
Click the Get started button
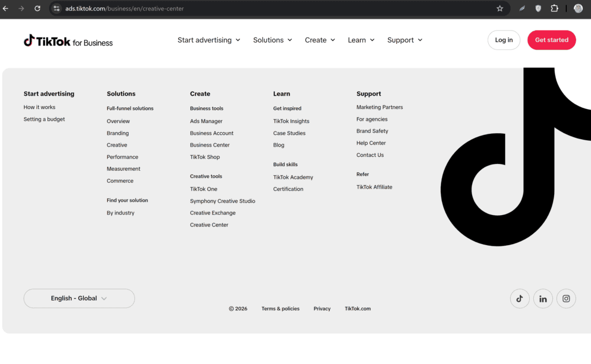tap(551, 40)
